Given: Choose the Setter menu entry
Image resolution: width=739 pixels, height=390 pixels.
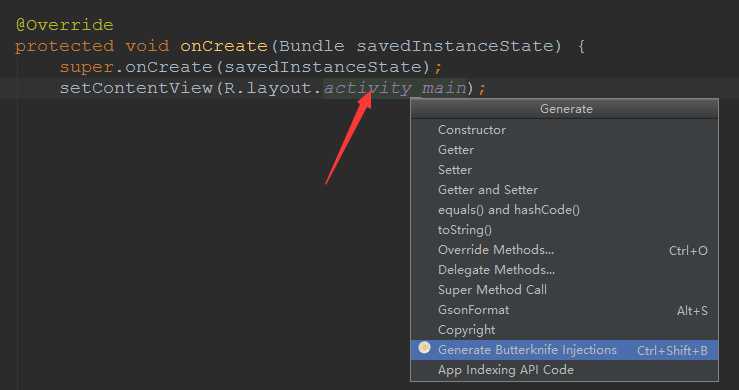Looking at the screenshot, I should (x=565, y=170).
